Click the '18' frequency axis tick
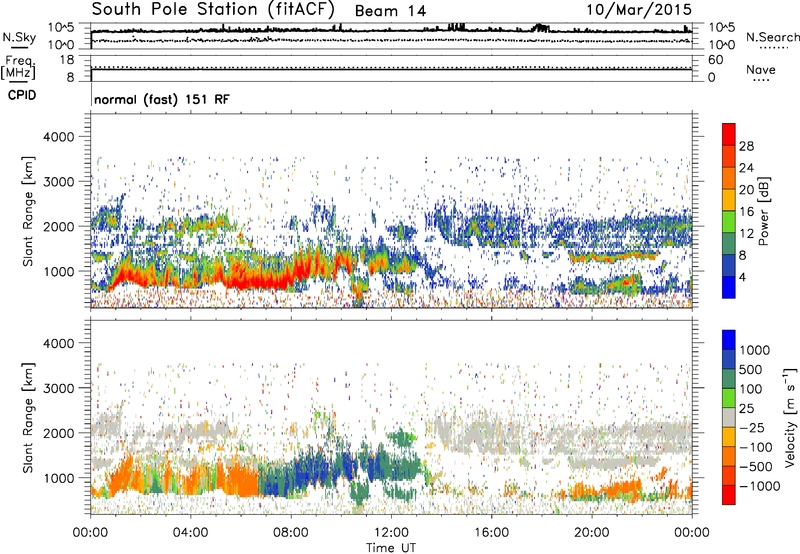 [67, 60]
